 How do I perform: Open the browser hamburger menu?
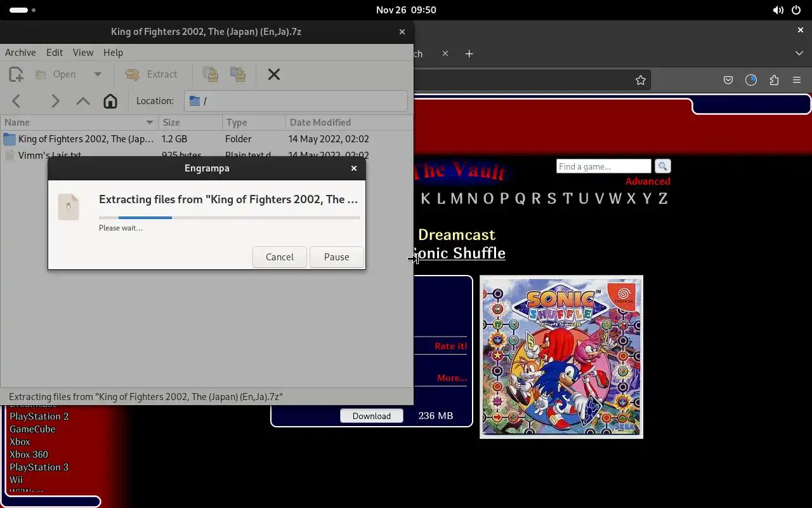(797, 80)
